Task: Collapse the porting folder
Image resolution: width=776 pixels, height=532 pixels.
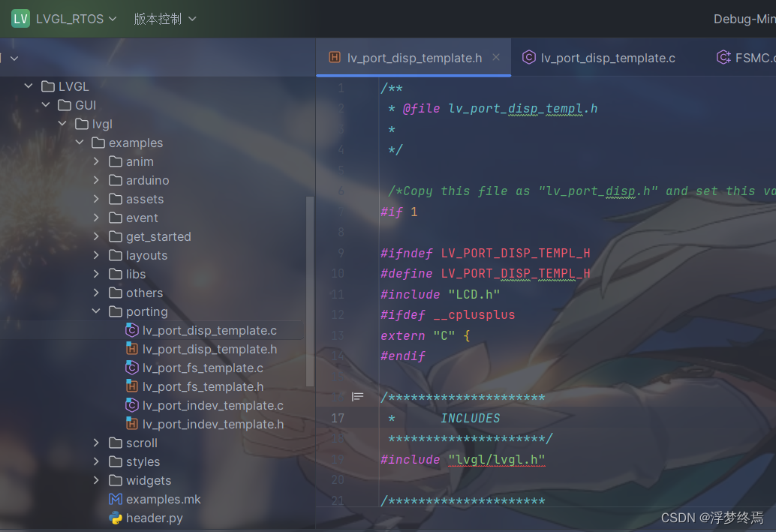Action: 95,311
